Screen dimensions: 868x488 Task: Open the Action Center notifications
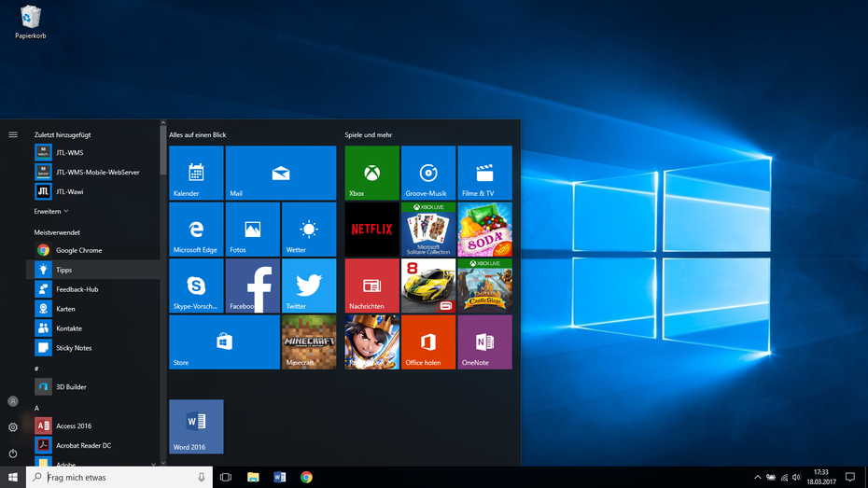pos(850,477)
